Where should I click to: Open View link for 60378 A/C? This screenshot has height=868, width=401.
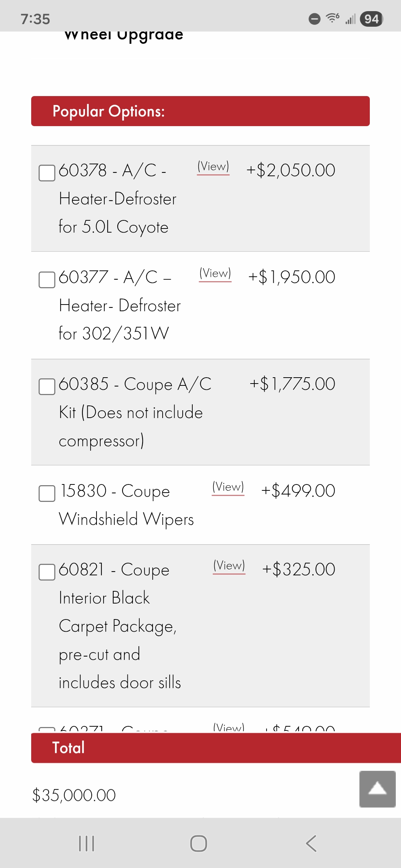point(213,167)
